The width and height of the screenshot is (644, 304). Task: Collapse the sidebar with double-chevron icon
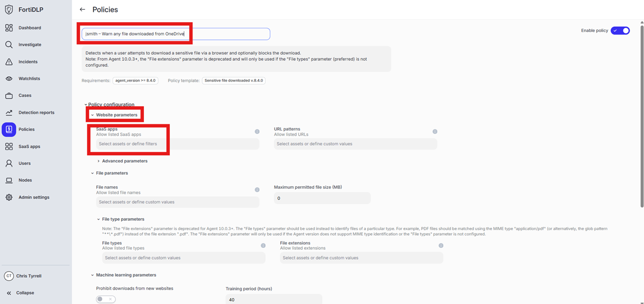pyautogui.click(x=9, y=293)
